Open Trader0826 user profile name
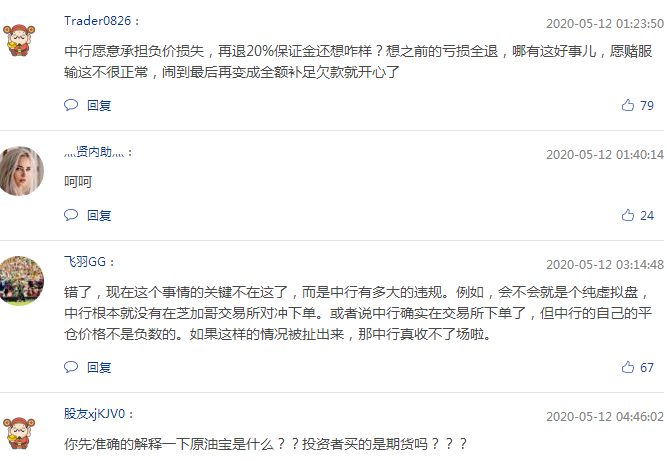 97,21
